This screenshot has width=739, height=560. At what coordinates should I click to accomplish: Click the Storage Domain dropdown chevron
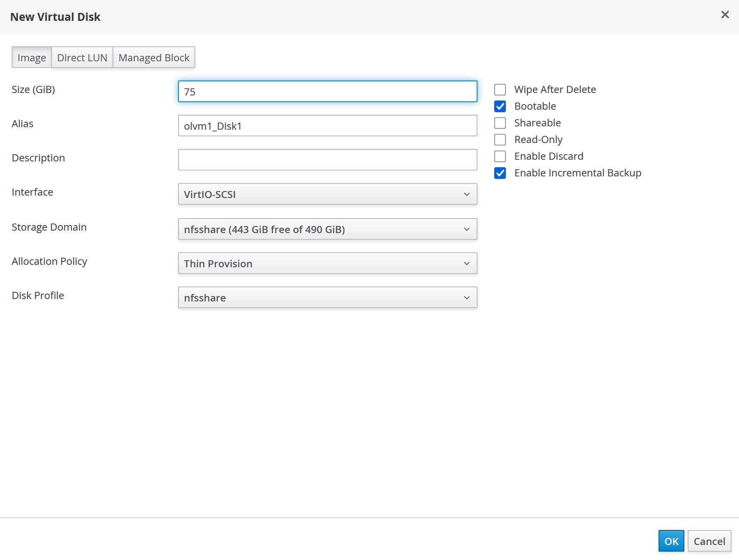467,229
